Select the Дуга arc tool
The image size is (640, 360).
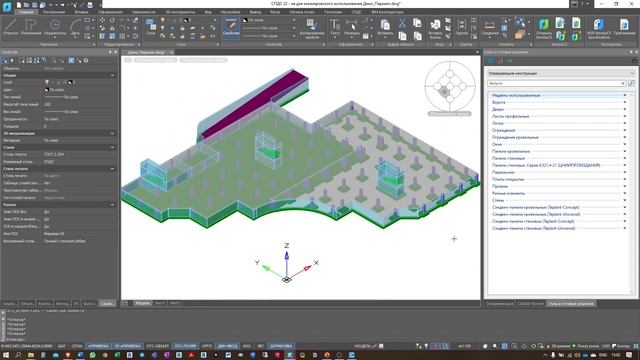click(x=75, y=27)
